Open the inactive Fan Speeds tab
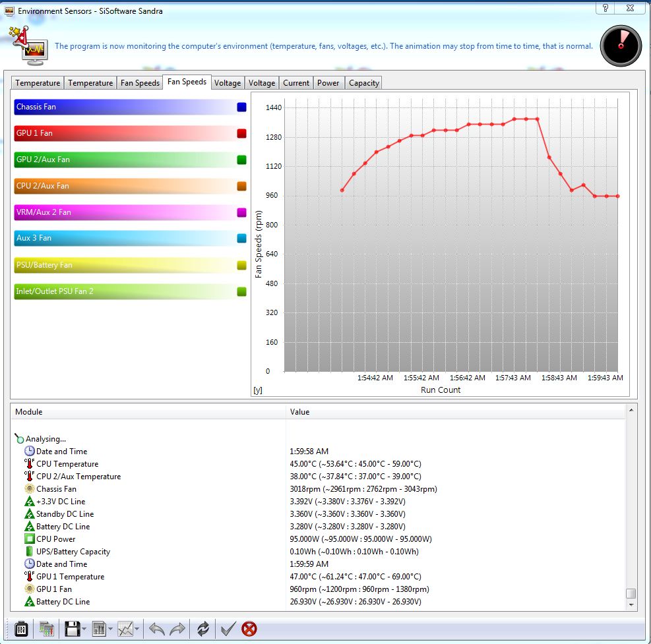This screenshot has width=651, height=644. pyautogui.click(x=140, y=83)
